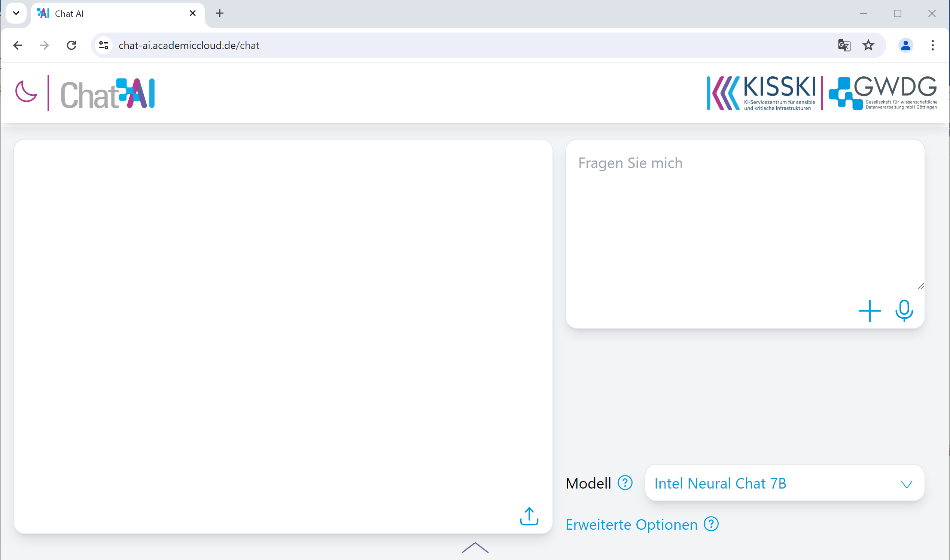The width and height of the screenshot is (950, 560).
Task: Open the Chrome three-dot menu
Action: pos(933,45)
